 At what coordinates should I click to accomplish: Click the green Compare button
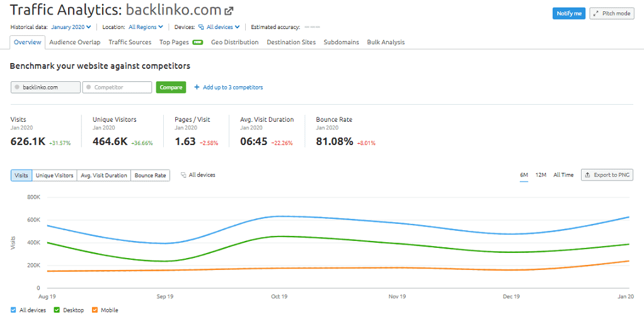[171, 87]
